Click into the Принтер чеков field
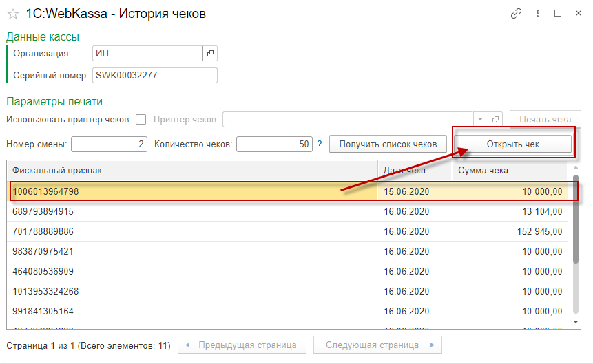This screenshot has width=593, height=364. coord(348,120)
